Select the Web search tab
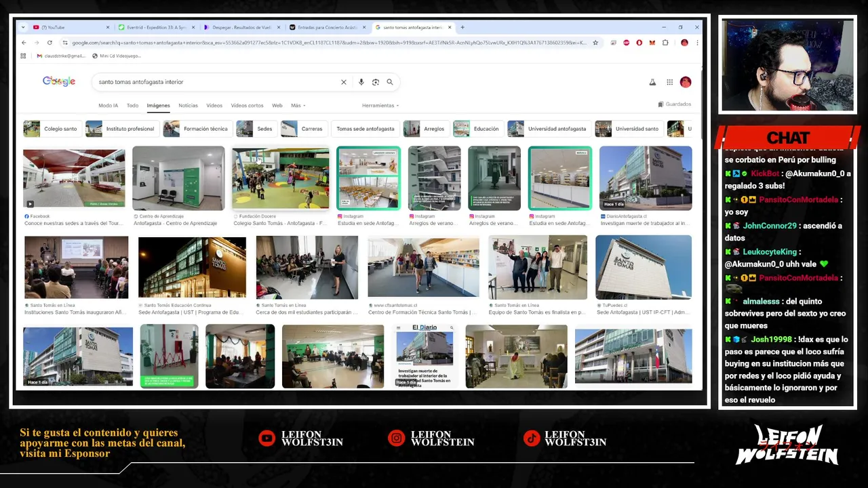The width and height of the screenshot is (868, 488). (277, 106)
